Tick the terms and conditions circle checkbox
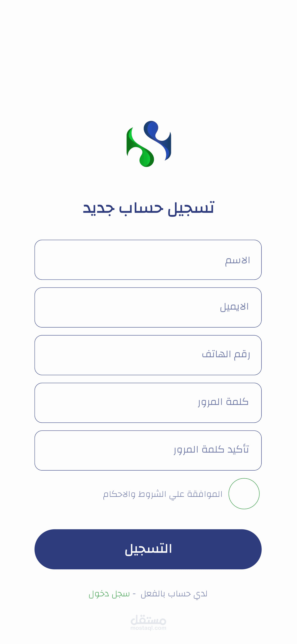297x644 pixels. click(x=244, y=494)
